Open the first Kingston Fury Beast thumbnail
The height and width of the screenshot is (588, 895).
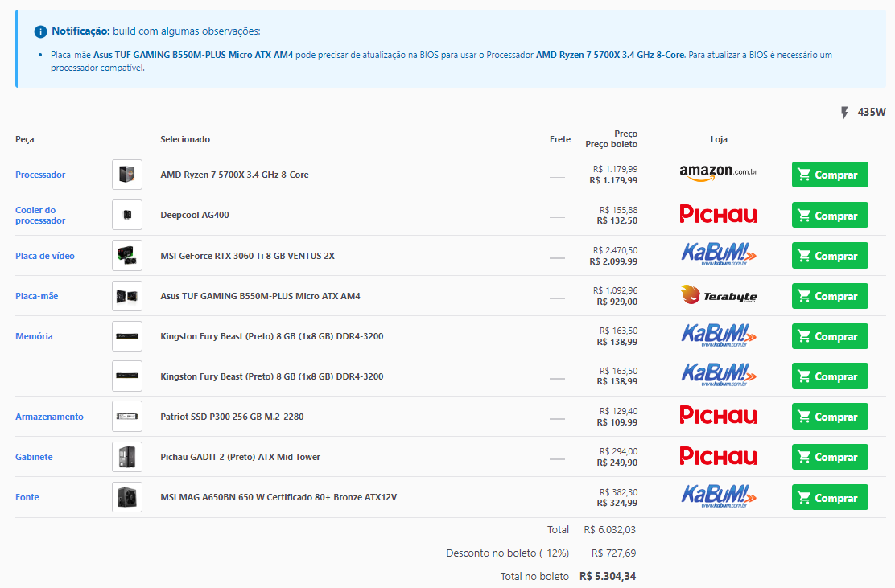pyautogui.click(x=127, y=336)
